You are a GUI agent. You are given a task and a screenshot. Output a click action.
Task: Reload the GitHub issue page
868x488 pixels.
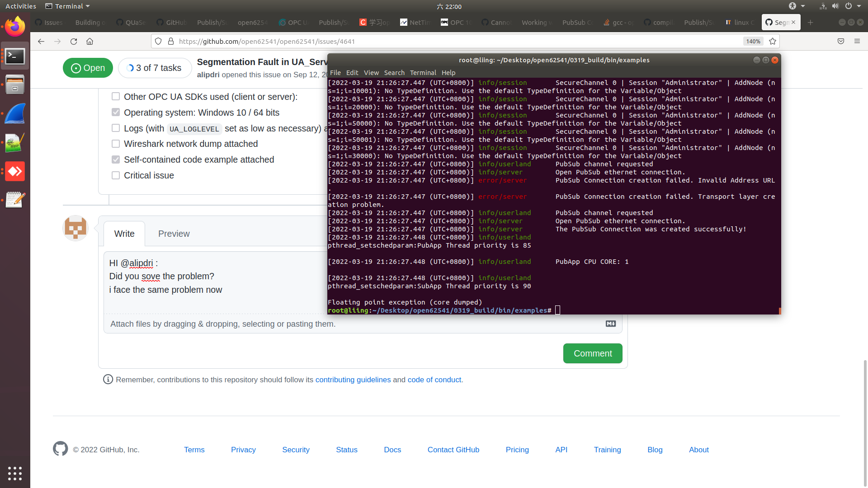[74, 41]
